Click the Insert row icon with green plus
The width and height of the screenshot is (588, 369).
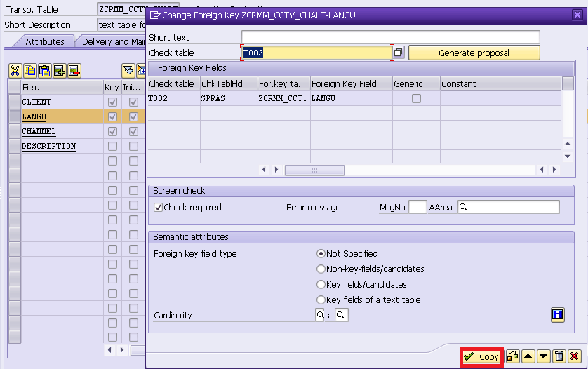click(60, 70)
